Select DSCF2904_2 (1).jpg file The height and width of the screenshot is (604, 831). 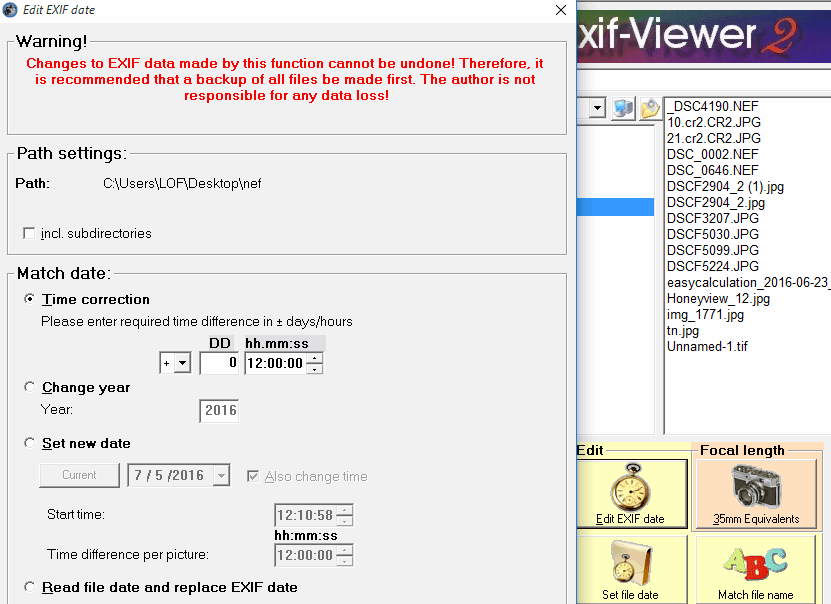click(726, 186)
